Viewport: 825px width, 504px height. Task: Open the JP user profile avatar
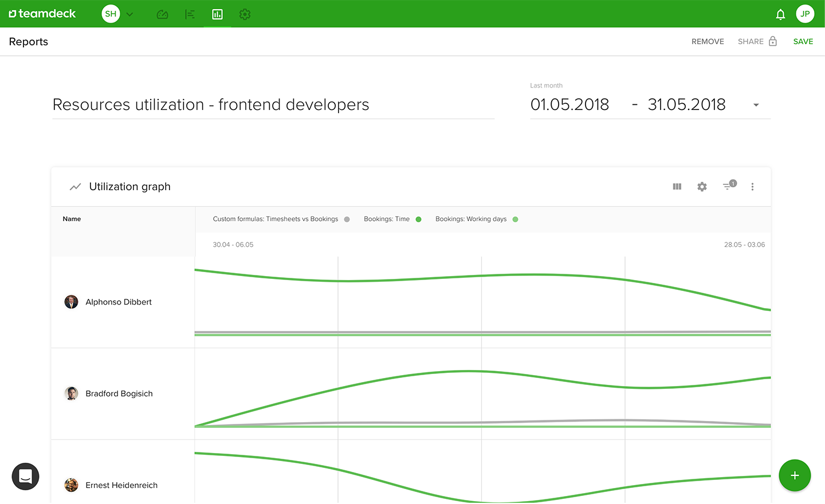[805, 14]
